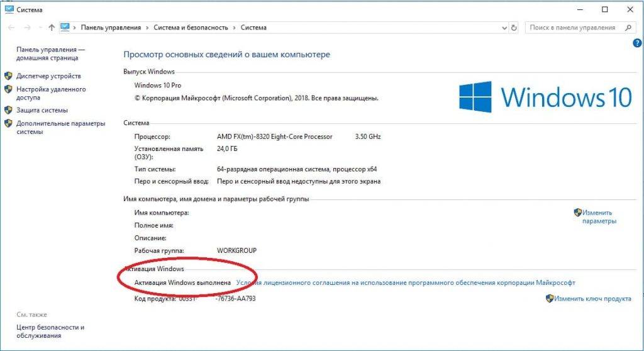
Task: Click the shield icon beside Диспетчер устройств
Action: (9, 75)
